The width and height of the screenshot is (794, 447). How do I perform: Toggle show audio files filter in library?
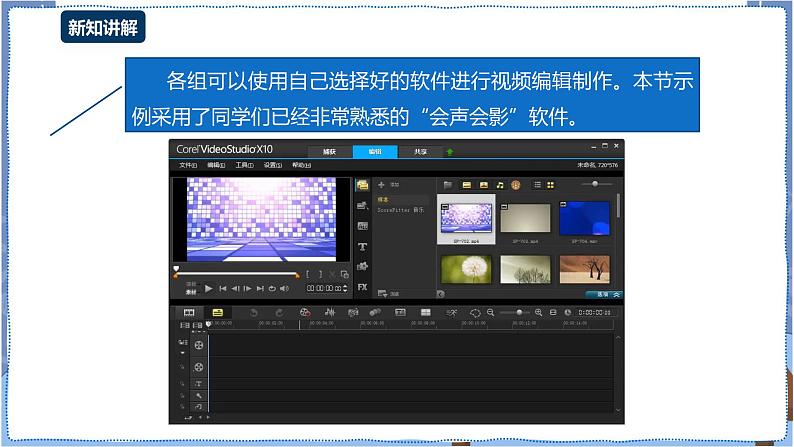pyautogui.click(x=500, y=185)
